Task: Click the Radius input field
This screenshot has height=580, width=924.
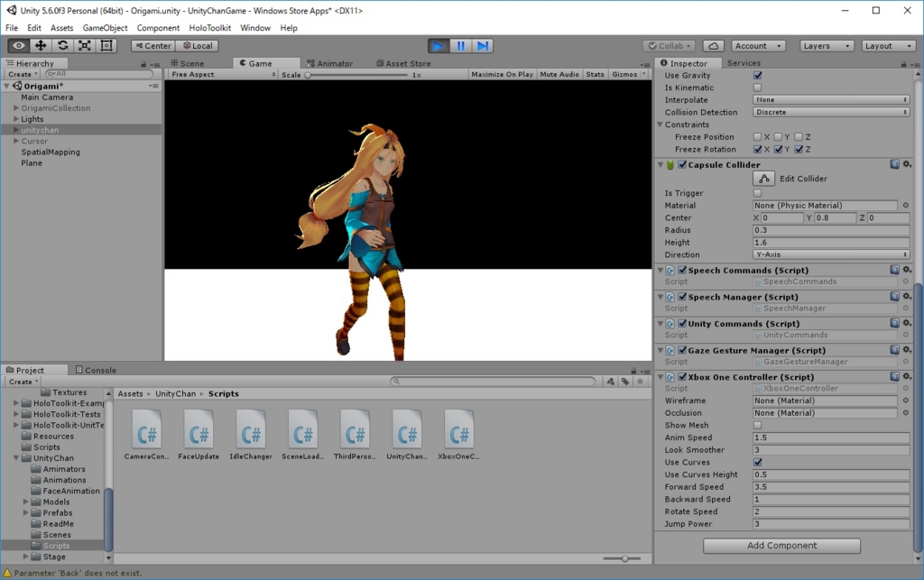Action: [831, 230]
